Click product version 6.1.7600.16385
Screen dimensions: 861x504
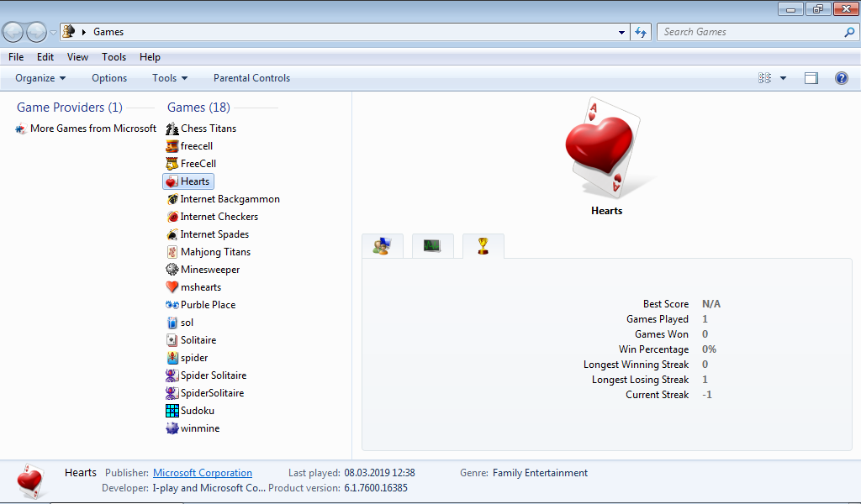[x=376, y=488]
